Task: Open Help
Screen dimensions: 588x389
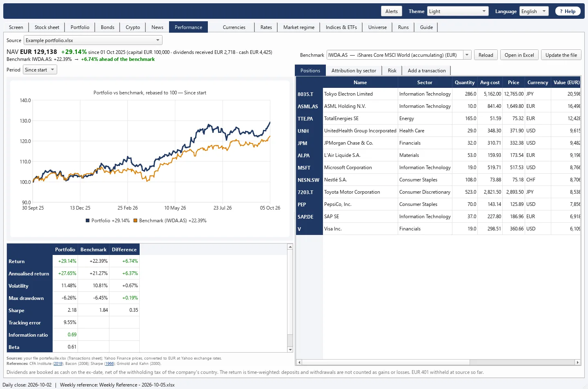Action: (568, 11)
